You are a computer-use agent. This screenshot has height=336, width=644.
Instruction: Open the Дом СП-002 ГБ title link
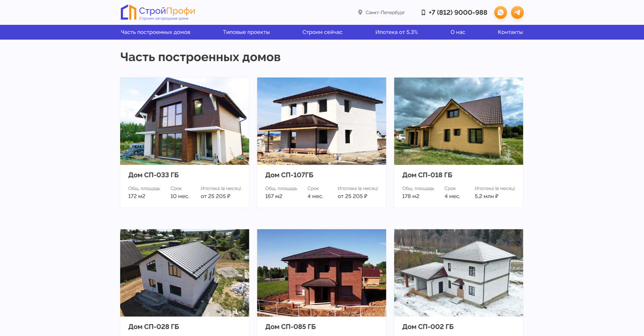point(428,327)
